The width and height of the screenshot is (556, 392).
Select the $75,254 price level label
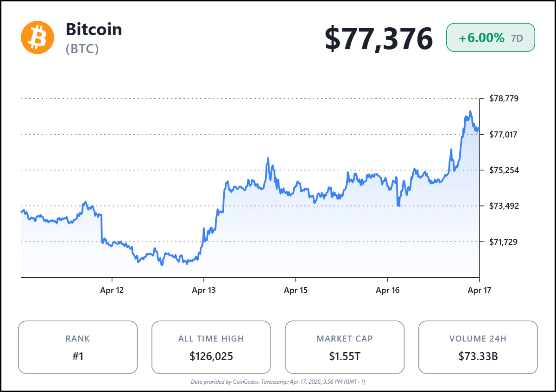point(504,170)
